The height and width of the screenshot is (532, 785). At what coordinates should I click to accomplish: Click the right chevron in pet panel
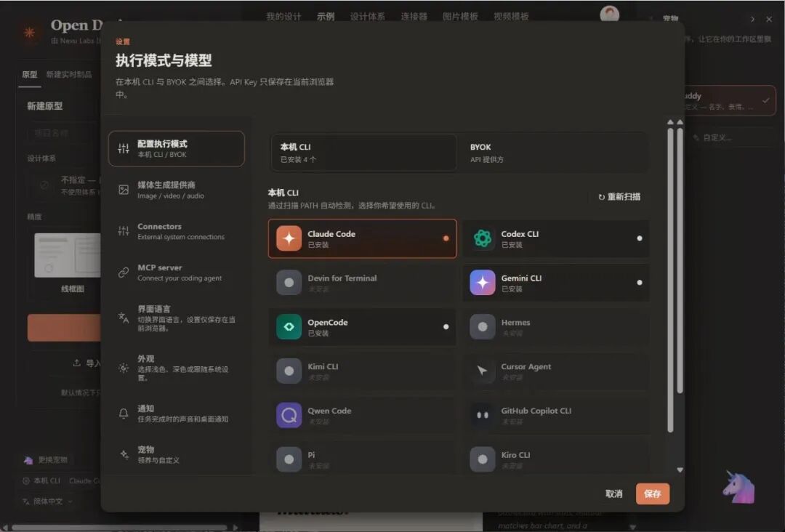[752, 19]
